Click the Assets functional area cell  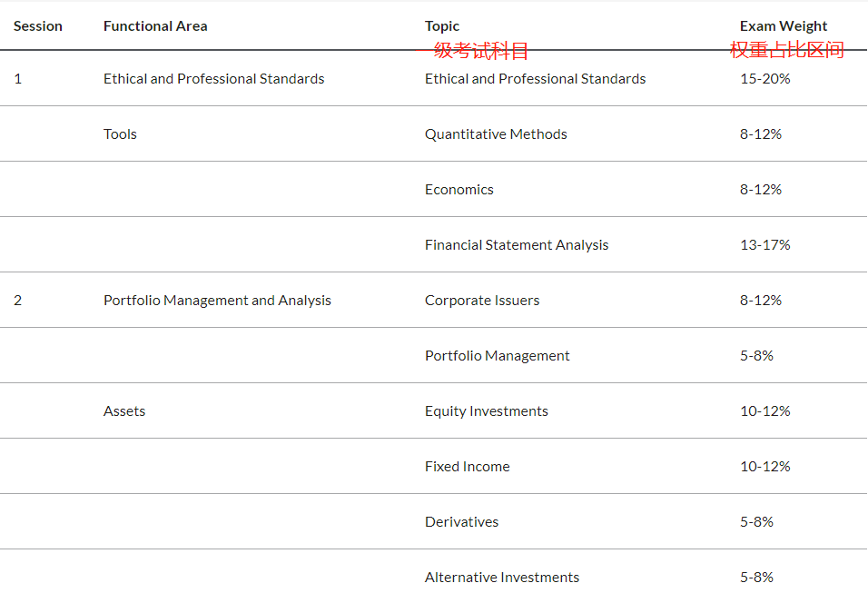pyautogui.click(x=124, y=411)
